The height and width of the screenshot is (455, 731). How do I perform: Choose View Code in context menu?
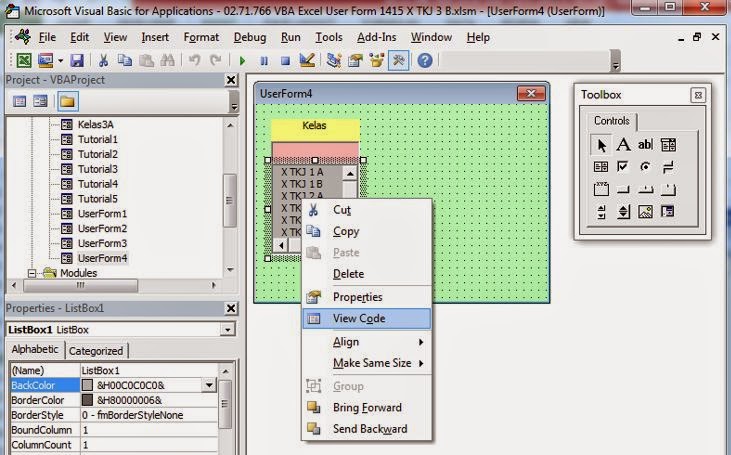pos(366,319)
